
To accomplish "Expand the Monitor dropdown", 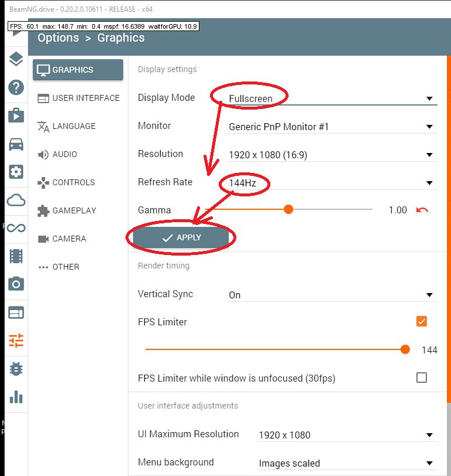I will (333, 127).
